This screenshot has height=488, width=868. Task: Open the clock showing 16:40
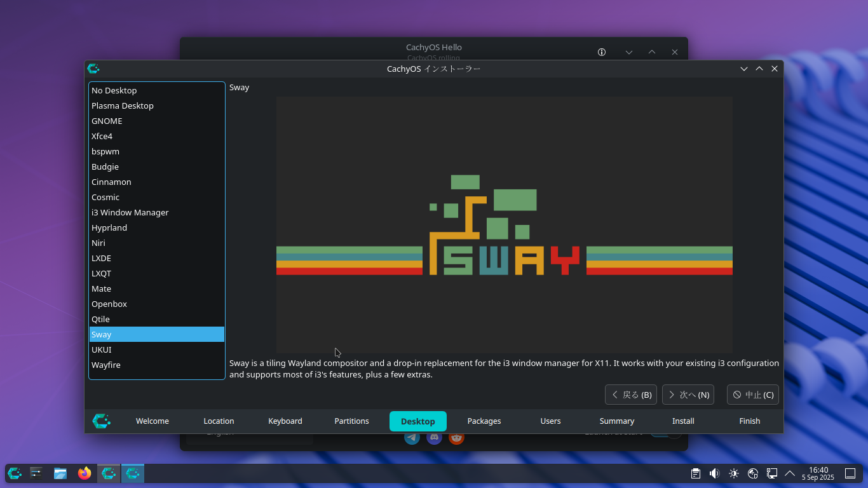click(x=818, y=473)
